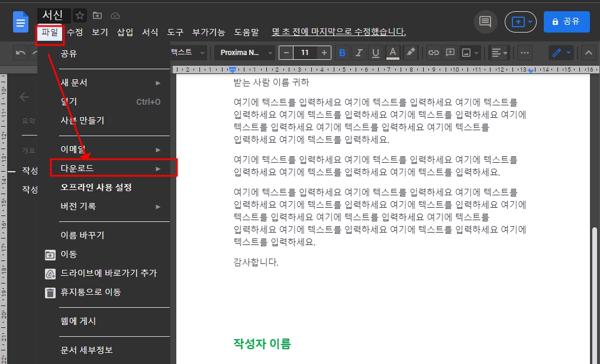Viewport: 600px width, 364px height.
Task: Check document save status via the cloud icon
Action: (x=116, y=15)
